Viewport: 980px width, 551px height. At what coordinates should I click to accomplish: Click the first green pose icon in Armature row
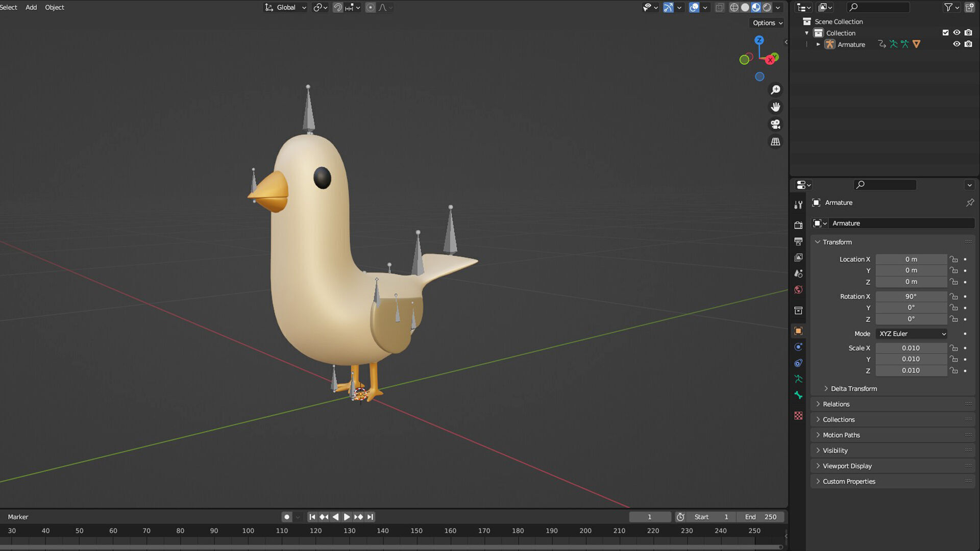[x=893, y=44]
